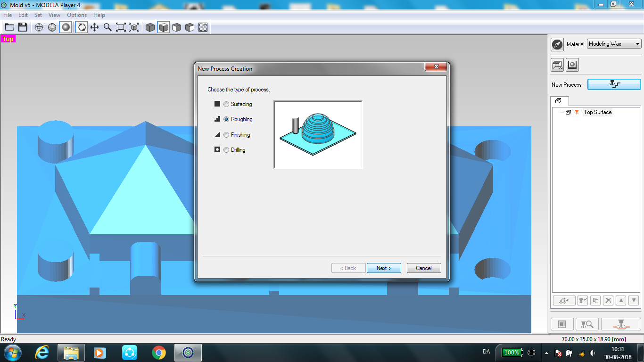Choose the Surfacing radio option

pos(227,104)
